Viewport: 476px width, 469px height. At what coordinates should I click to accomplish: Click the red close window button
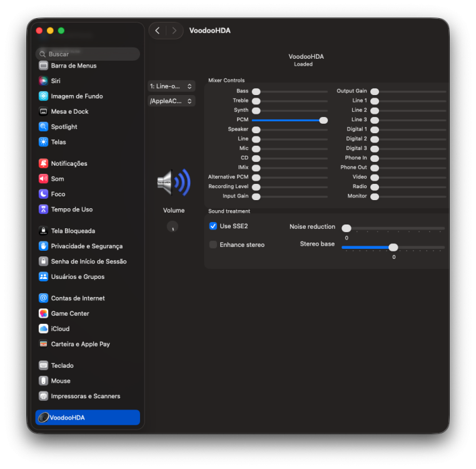(x=39, y=31)
